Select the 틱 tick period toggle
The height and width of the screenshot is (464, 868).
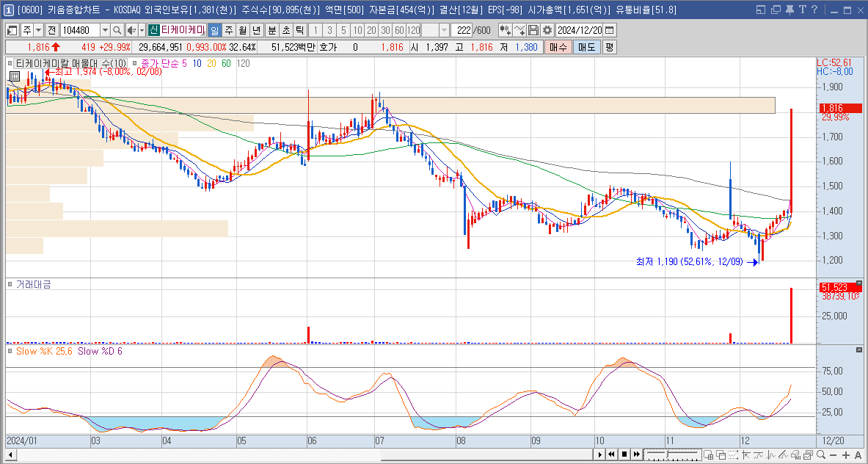click(x=299, y=30)
